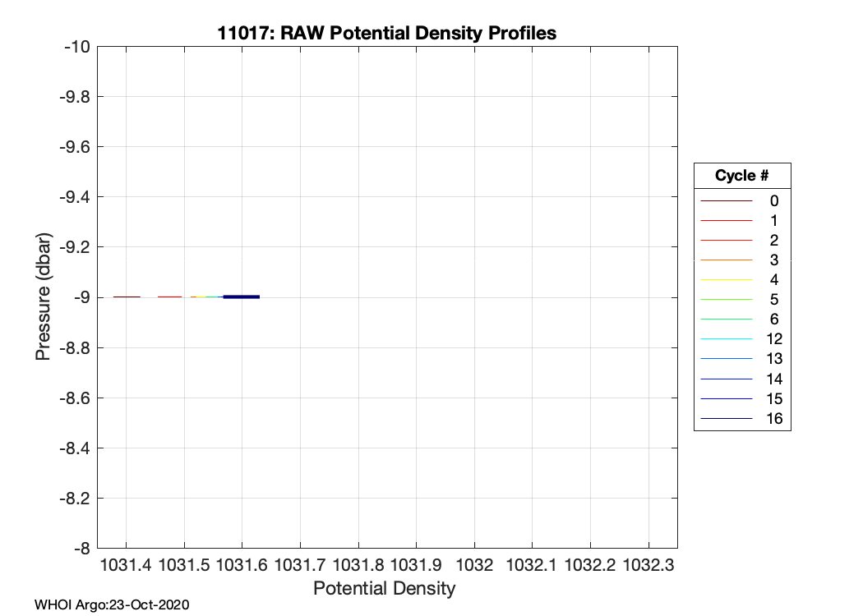This screenshot has height=616, width=863.
Task: Select the cyan Cycle 12 legend line
Action: 725,339
